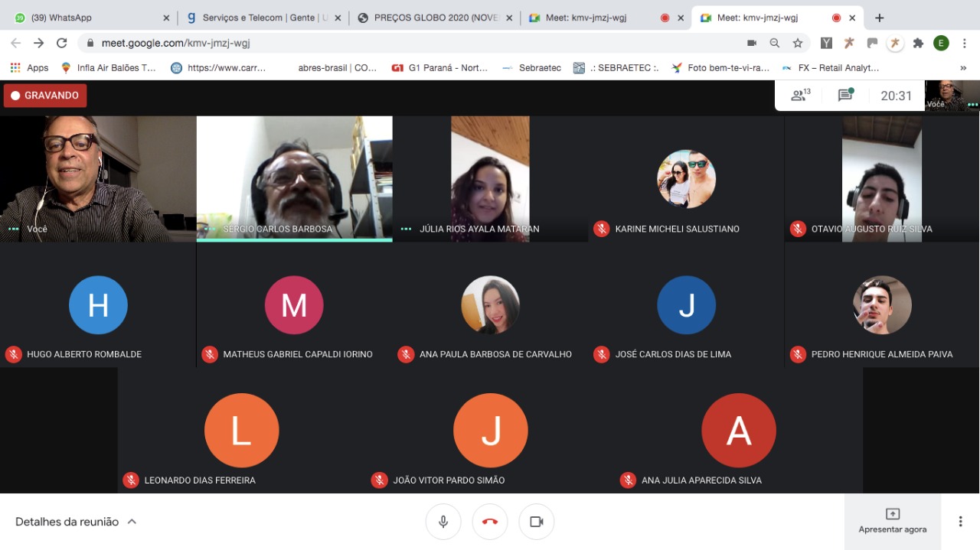The image size is (980, 550).
Task: Bookmark page with the star icon
Action: point(798,44)
